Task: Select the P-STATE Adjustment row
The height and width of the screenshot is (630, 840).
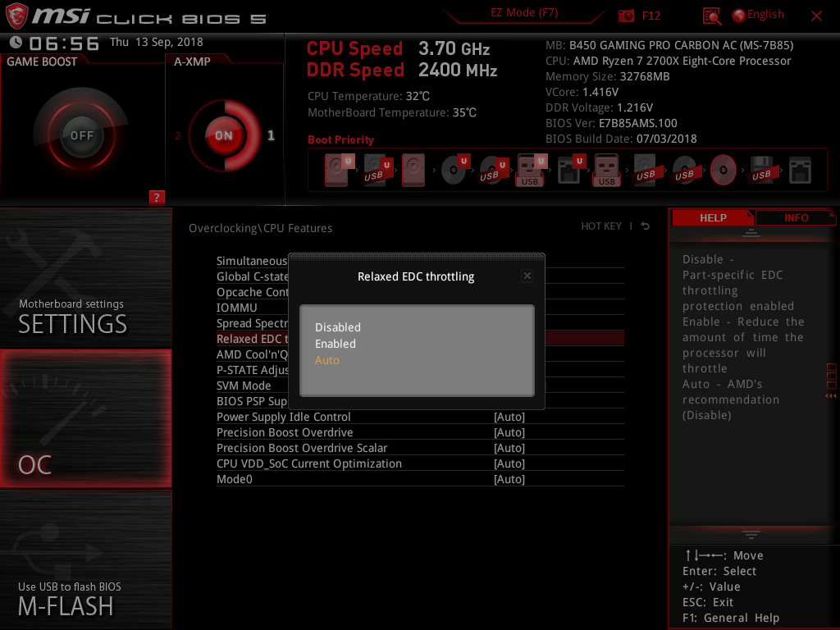Action: (252, 370)
